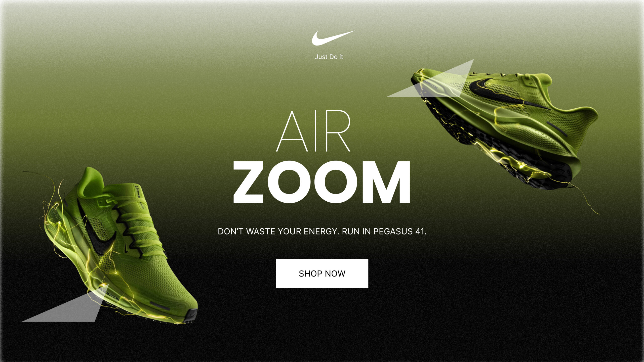Click the small swoosh near left shoe laces
The height and width of the screenshot is (362, 644).
127,249
